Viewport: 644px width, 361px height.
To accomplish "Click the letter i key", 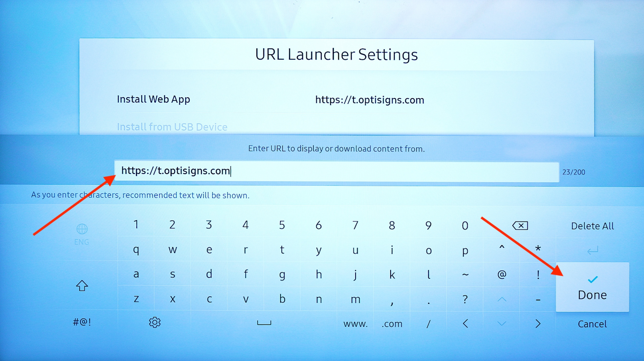I will (392, 250).
